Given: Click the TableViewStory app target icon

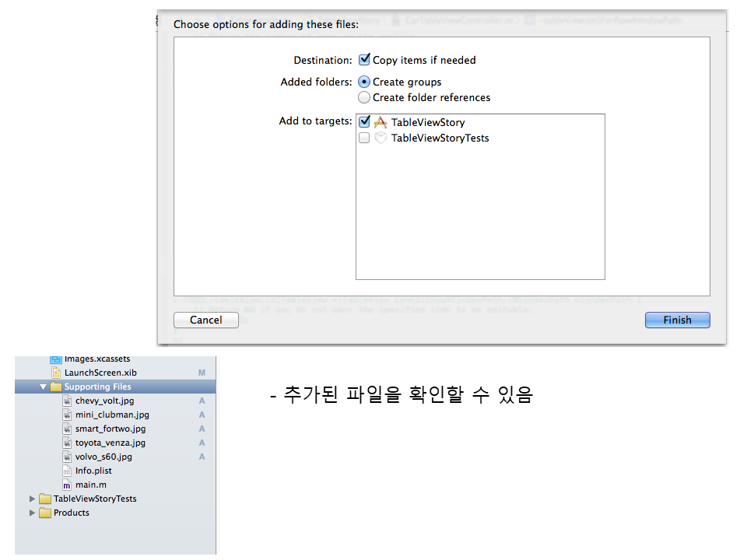Looking at the screenshot, I should click(x=381, y=122).
